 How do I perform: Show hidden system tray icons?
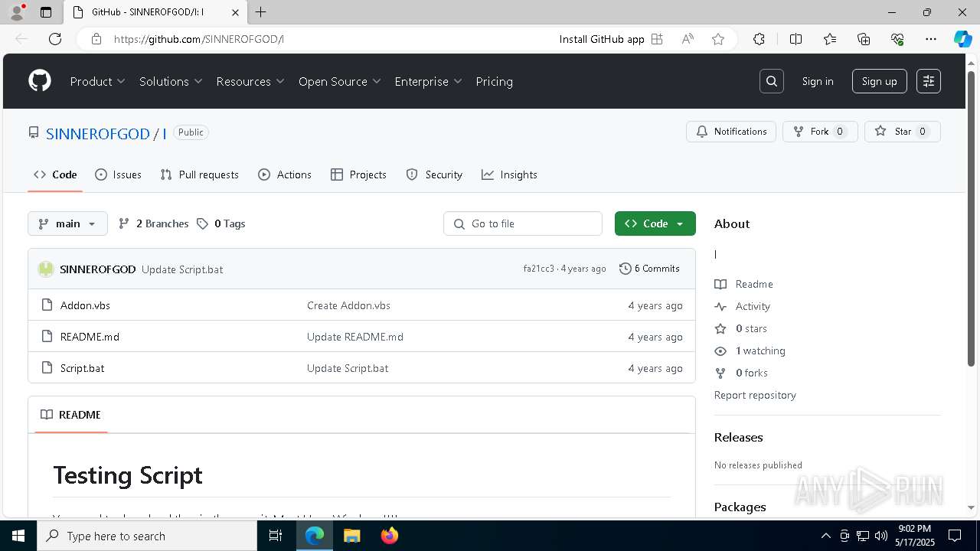click(825, 536)
